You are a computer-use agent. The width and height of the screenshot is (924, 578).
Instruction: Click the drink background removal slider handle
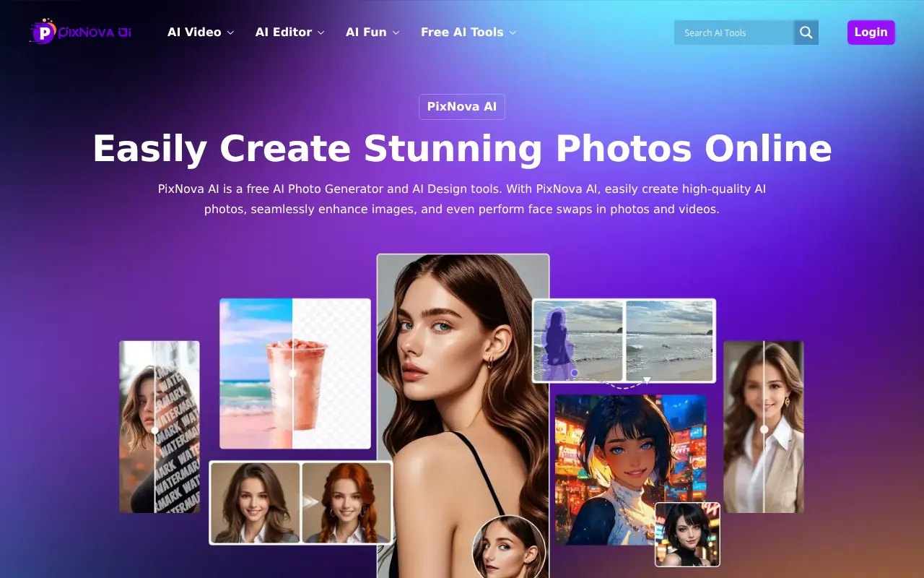(292, 374)
